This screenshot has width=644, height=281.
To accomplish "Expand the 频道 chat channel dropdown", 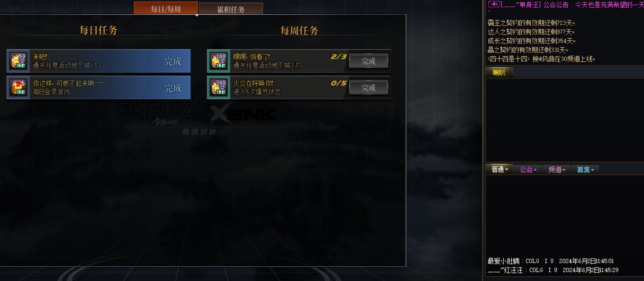I will (x=556, y=169).
